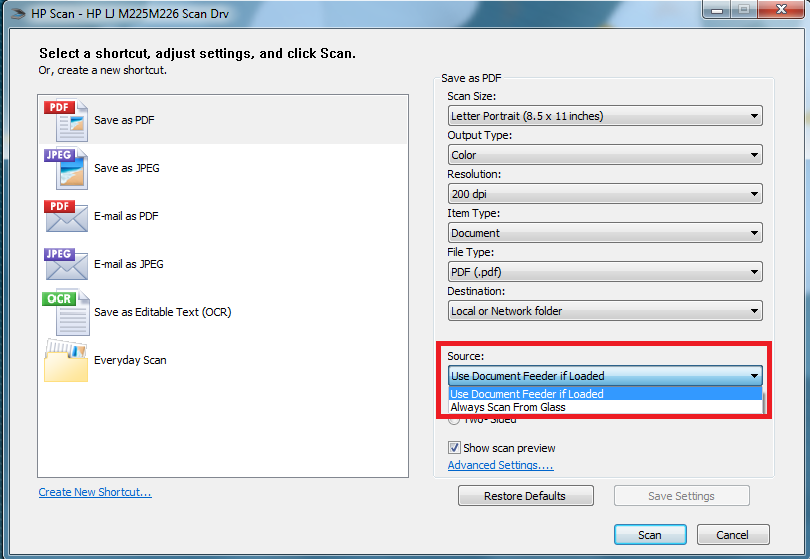Select the Save as PDF label text

coord(124,120)
